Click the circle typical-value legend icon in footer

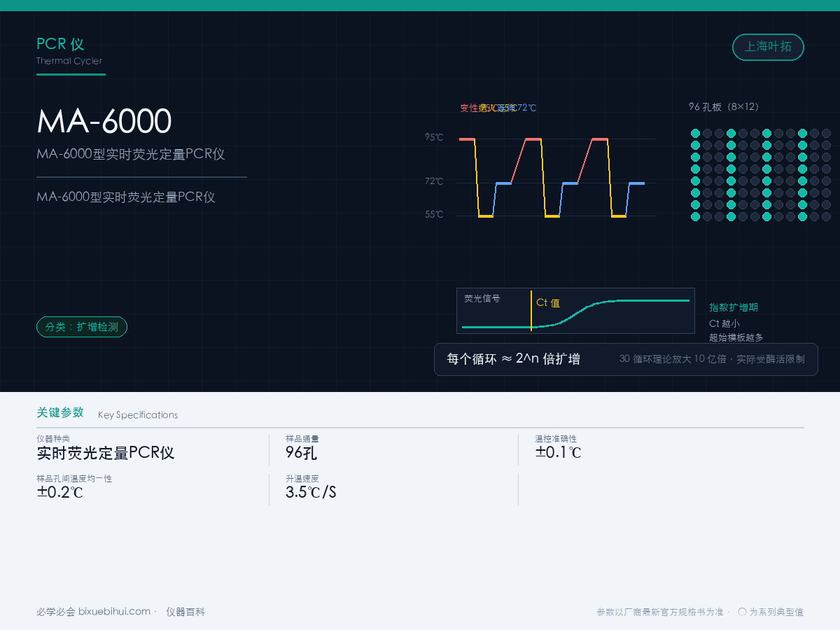click(x=742, y=611)
